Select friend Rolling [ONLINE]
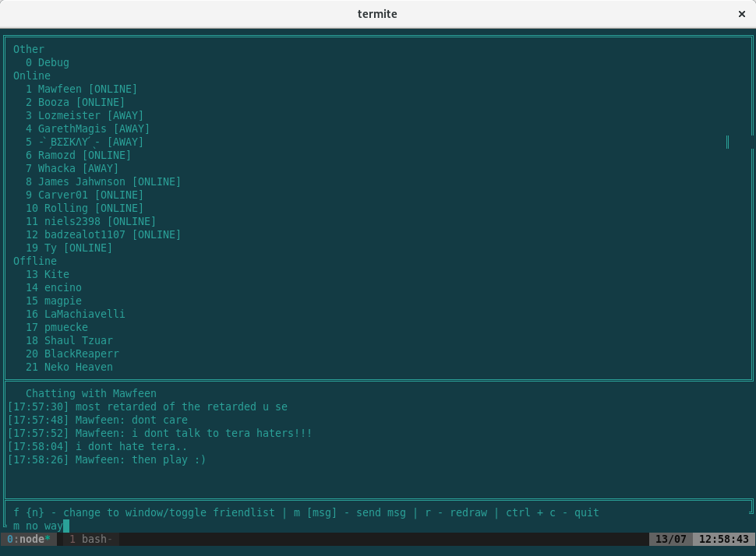 tap(84, 208)
